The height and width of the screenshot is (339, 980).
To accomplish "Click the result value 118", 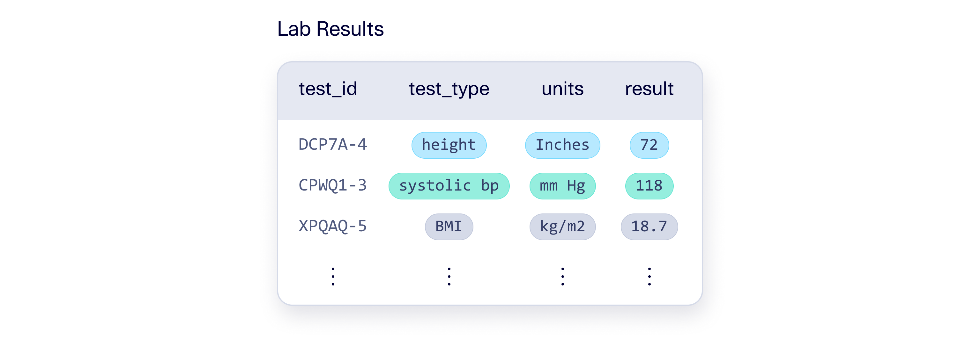I will pos(649,186).
